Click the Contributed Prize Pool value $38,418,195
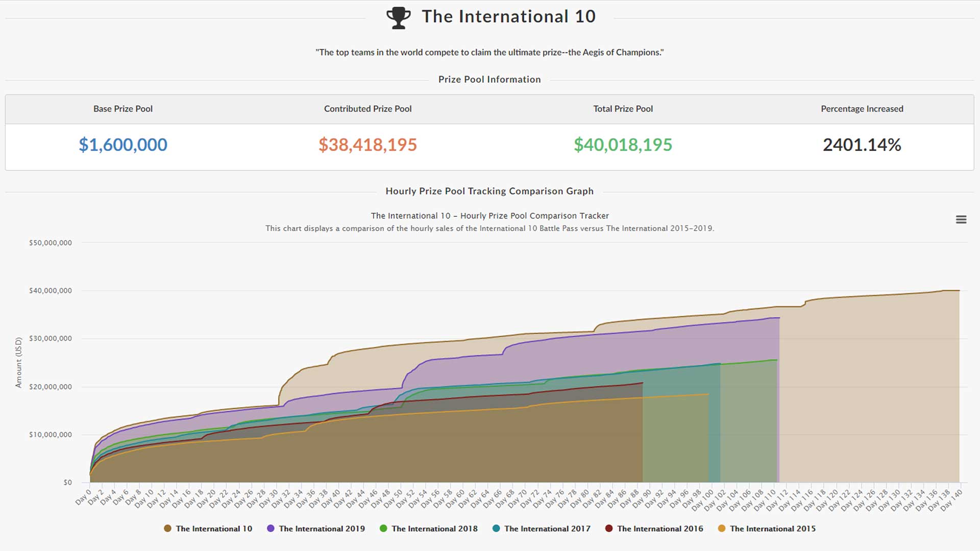 [x=367, y=145]
